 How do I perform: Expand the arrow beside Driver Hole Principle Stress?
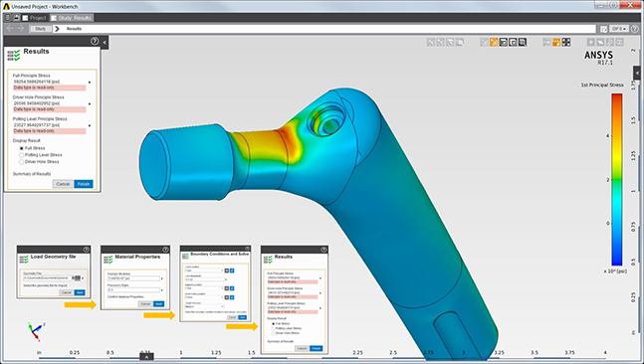tap(90, 103)
